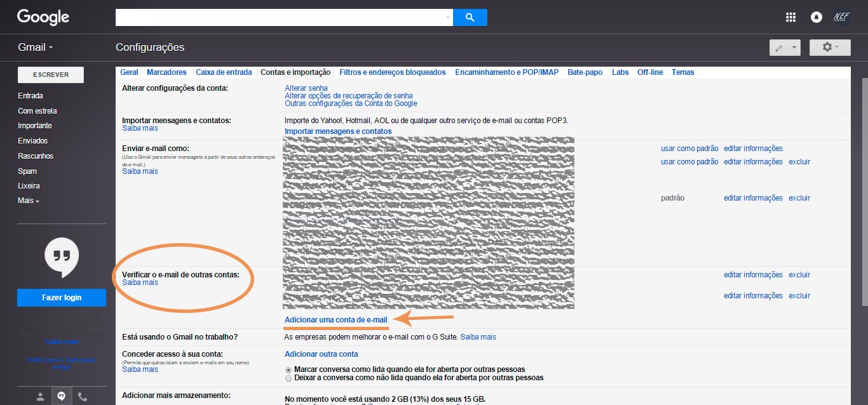Expand the search options arrow in search box
This screenshot has height=405, width=868.
coord(448,17)
